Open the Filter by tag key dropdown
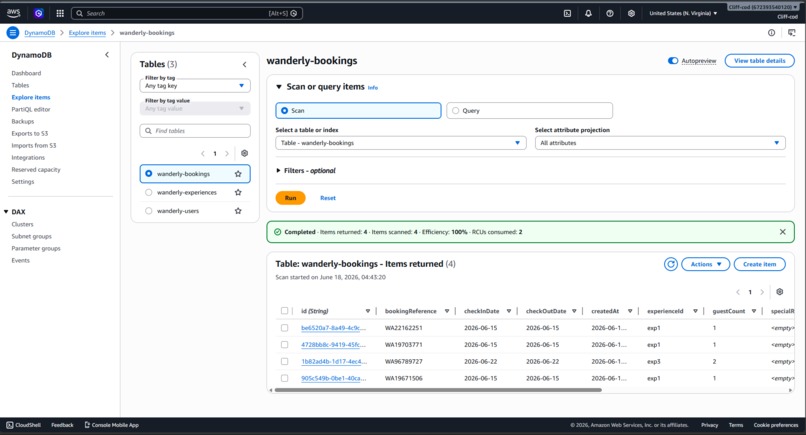806x435 pixels. [195, 86]
